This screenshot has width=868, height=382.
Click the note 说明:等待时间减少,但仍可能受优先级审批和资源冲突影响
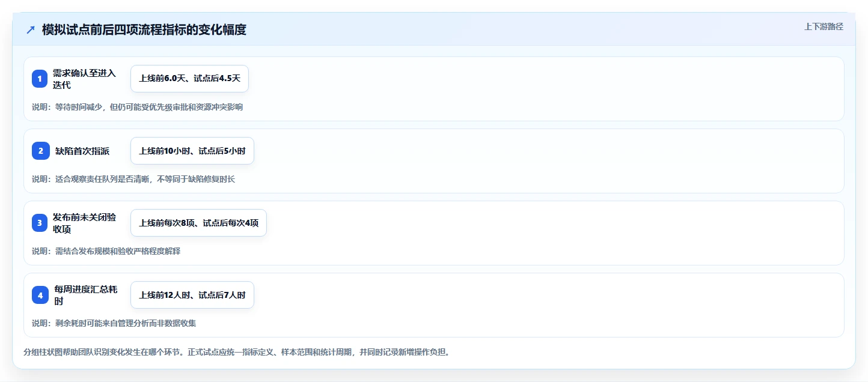pos(138,107)
